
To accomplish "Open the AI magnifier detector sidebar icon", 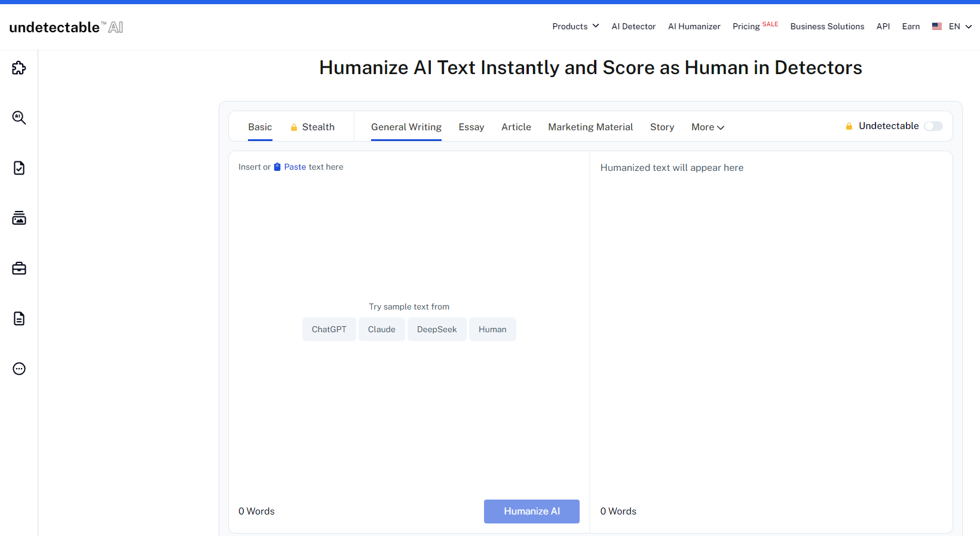I will 19,118.
